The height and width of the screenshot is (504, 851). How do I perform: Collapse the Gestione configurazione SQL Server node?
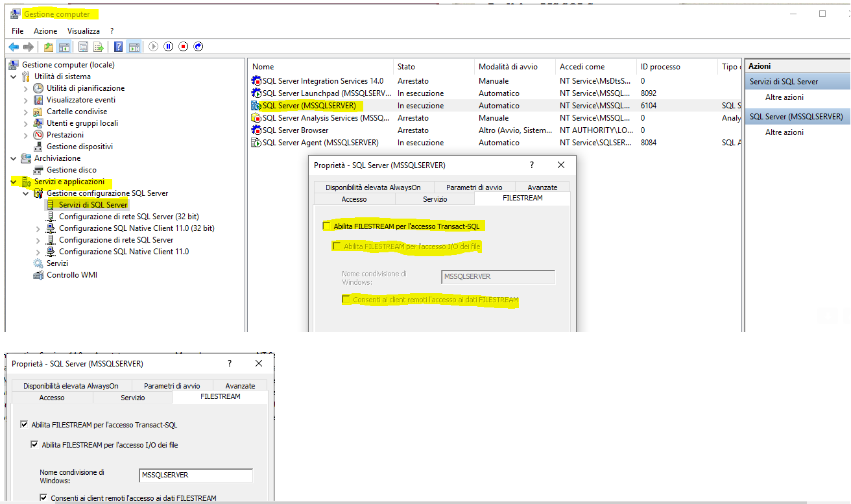[x=26, y=193]
